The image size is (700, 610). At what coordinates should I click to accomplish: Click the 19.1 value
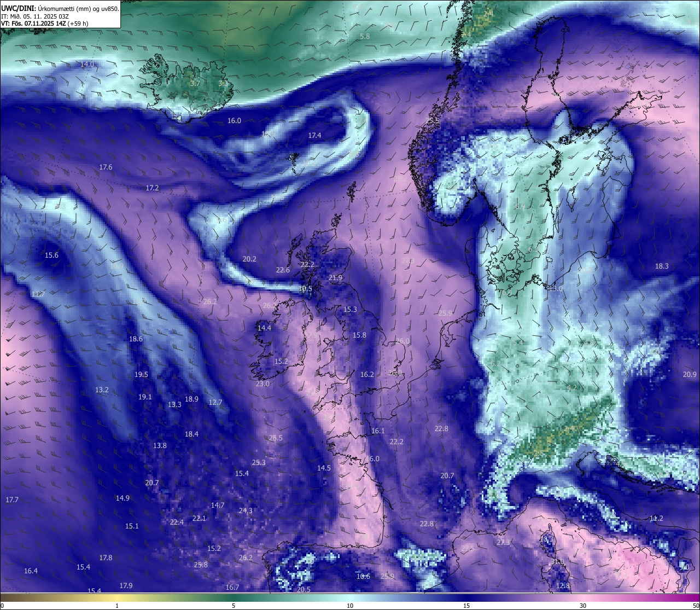pyautogui.click(x=145, y=397)
